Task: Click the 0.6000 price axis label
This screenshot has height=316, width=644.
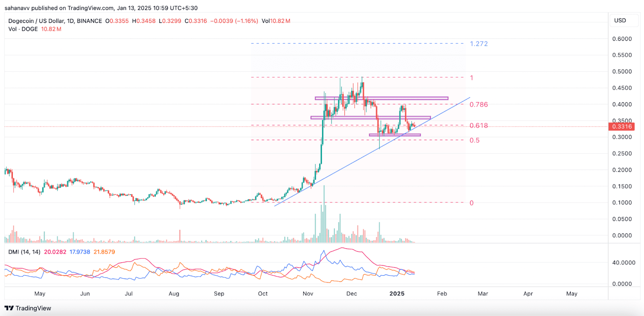Action: (x=622, y=39)
